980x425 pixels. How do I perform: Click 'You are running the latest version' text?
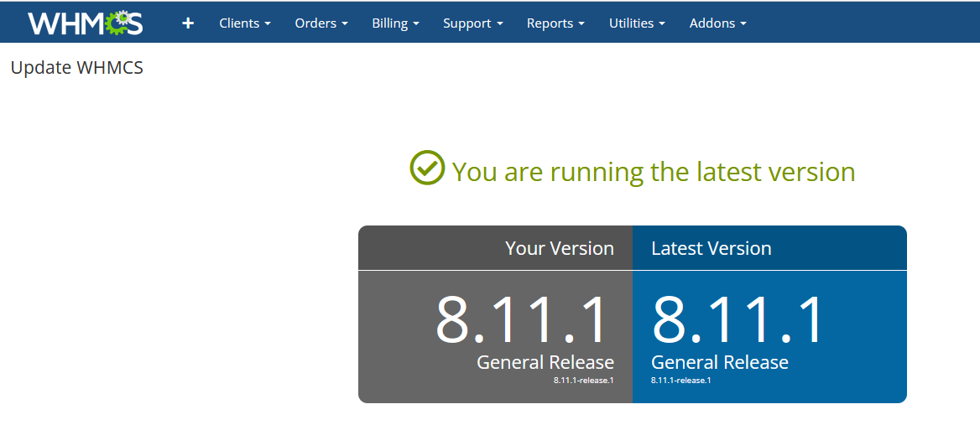click(x=653, y=172)
